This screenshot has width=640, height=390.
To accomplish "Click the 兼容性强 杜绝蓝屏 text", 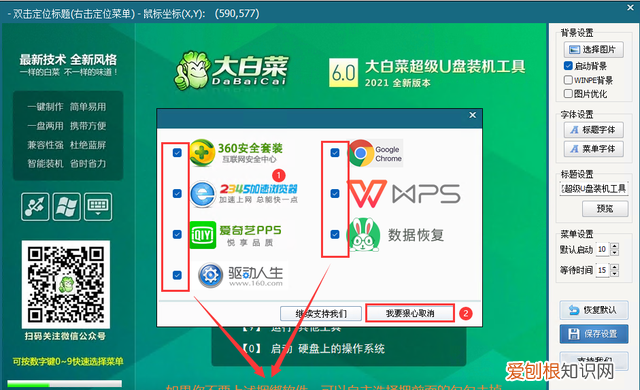I will pyautogui.click(x=67, y=145).
